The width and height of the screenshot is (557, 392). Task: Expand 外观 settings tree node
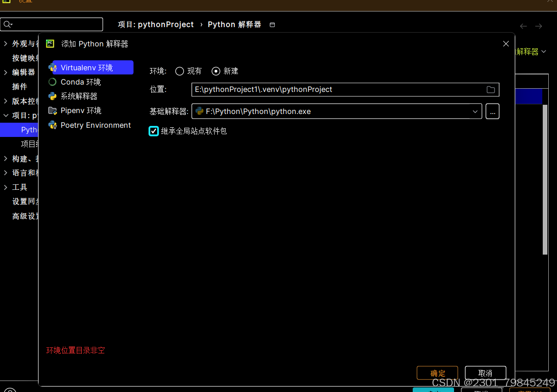(6, 44)
